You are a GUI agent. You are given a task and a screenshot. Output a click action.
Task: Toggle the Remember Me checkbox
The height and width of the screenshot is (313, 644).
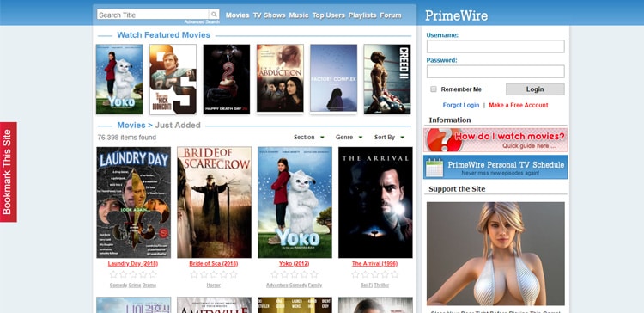(434, 89)
